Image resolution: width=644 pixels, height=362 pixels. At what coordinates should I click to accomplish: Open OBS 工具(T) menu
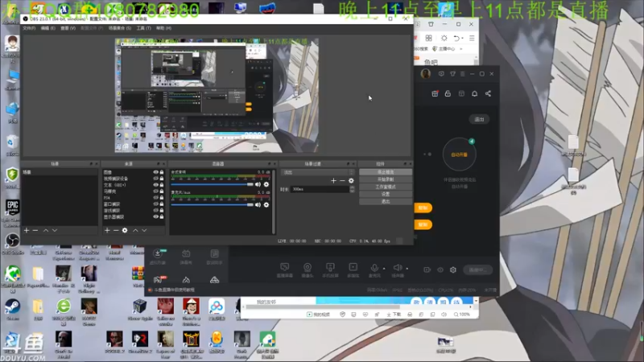pyautogui.click(x=144, y=28)
